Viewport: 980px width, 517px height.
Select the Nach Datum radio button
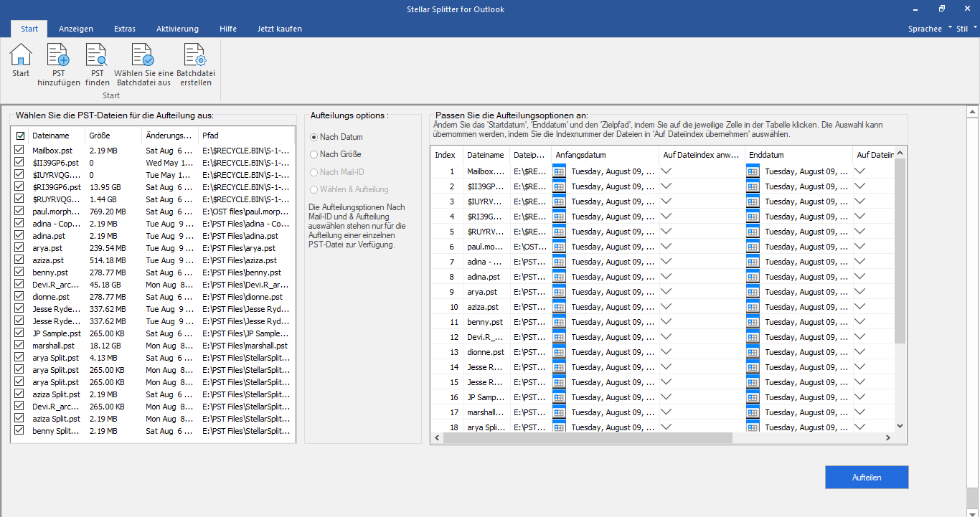click(314, 137)
